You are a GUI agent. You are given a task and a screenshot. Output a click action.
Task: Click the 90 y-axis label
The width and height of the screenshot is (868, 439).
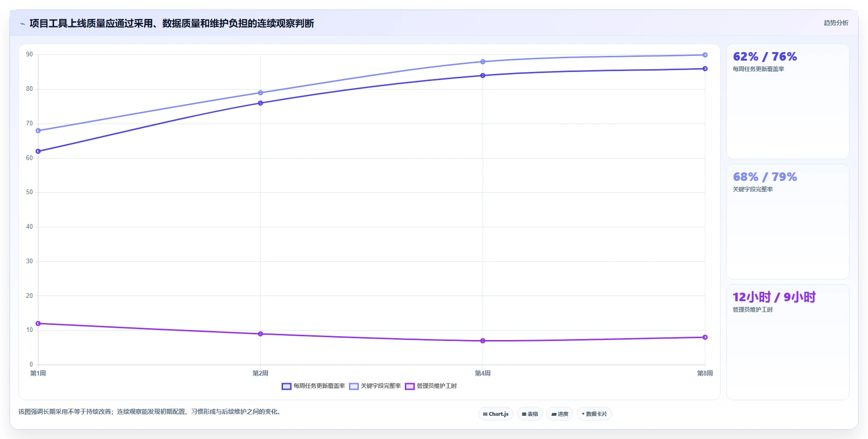(29, 54)
